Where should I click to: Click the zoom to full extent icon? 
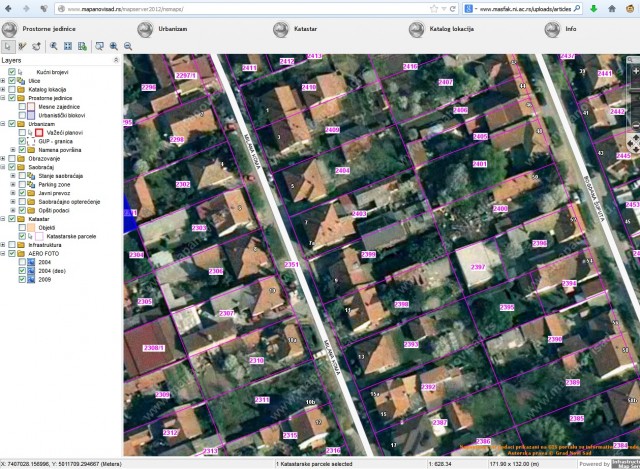[x=67, y=46]
